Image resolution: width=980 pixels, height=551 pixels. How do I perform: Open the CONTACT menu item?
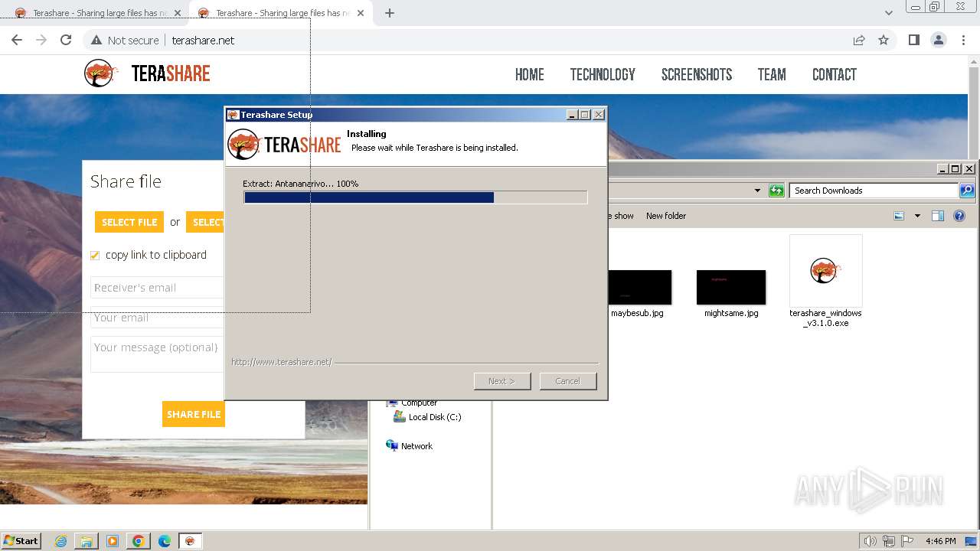click(835, 74)
